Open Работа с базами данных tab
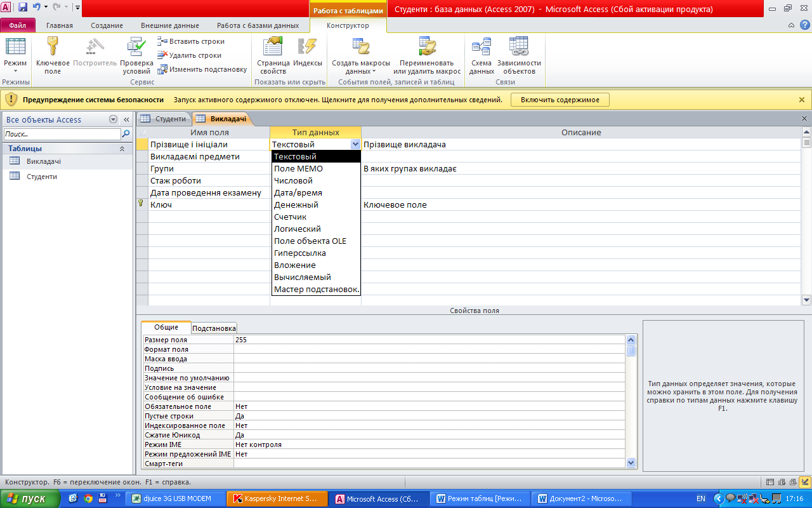This screenshot has height=508, width=812. click(258, 25)
